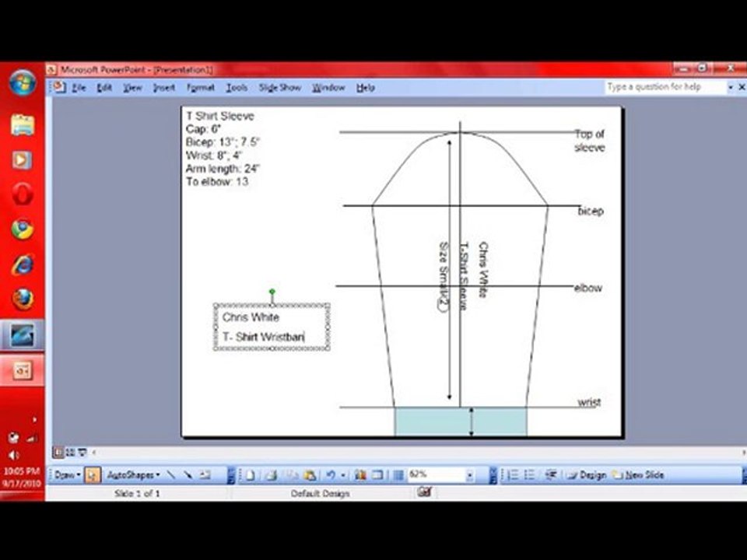Click the New Slide button

[x=638, y=474]
